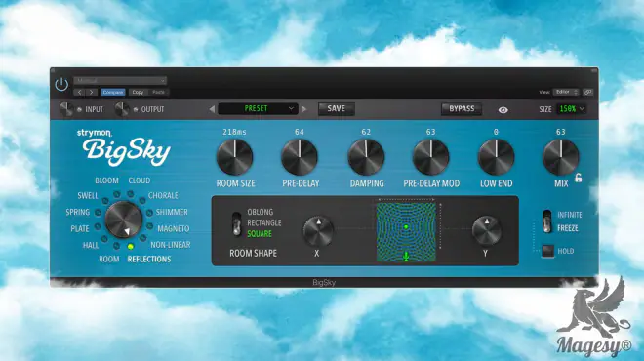This screenshot has height=361, width=644.
Task: Click the Low End knob
Action: pyautogui.click(x=496, y=157)
